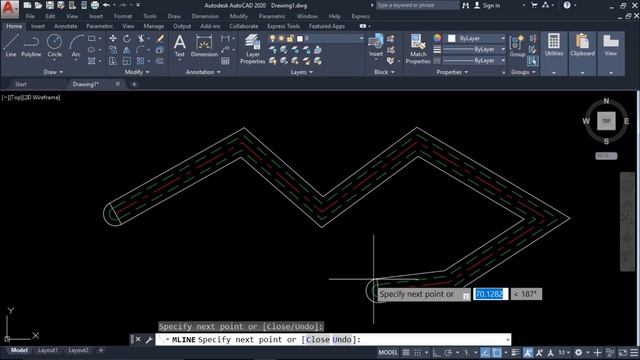Click the Mirror tool icon
This screenshot has width=640, height=360.
[x=127, y=50]
